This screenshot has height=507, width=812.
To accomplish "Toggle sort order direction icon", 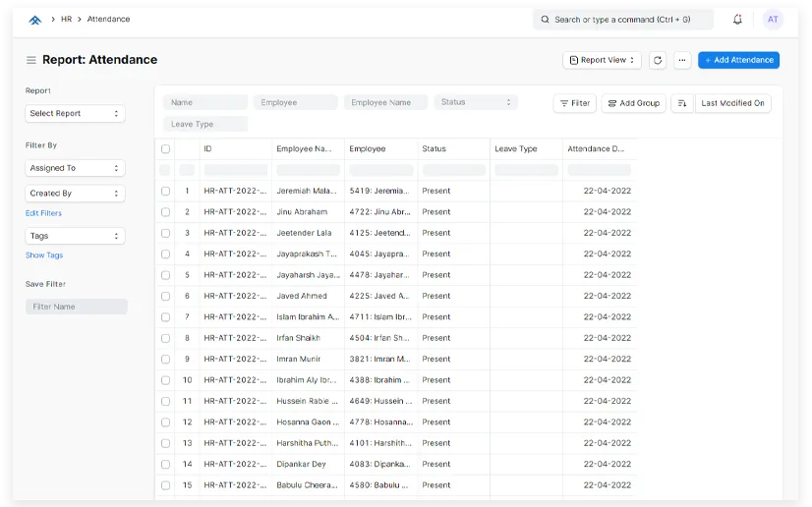I will tap(681, 103).
